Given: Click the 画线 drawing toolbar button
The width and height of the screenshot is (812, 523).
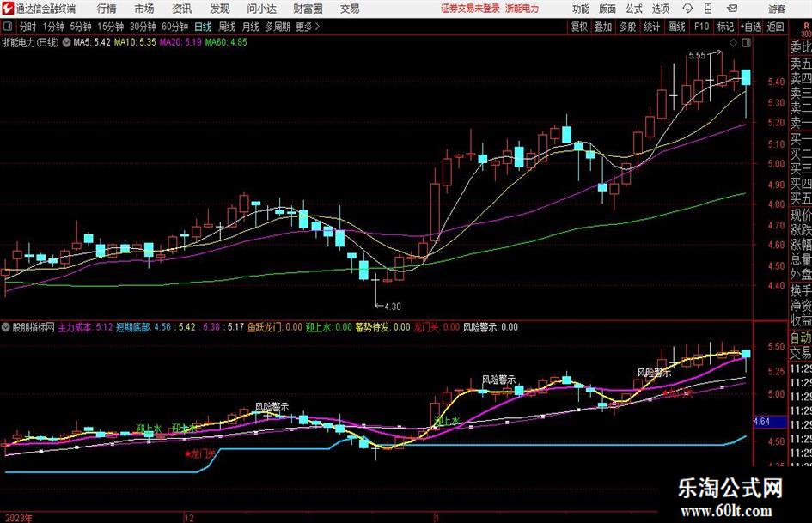Looking at the screenshot, I should (676, 27).
